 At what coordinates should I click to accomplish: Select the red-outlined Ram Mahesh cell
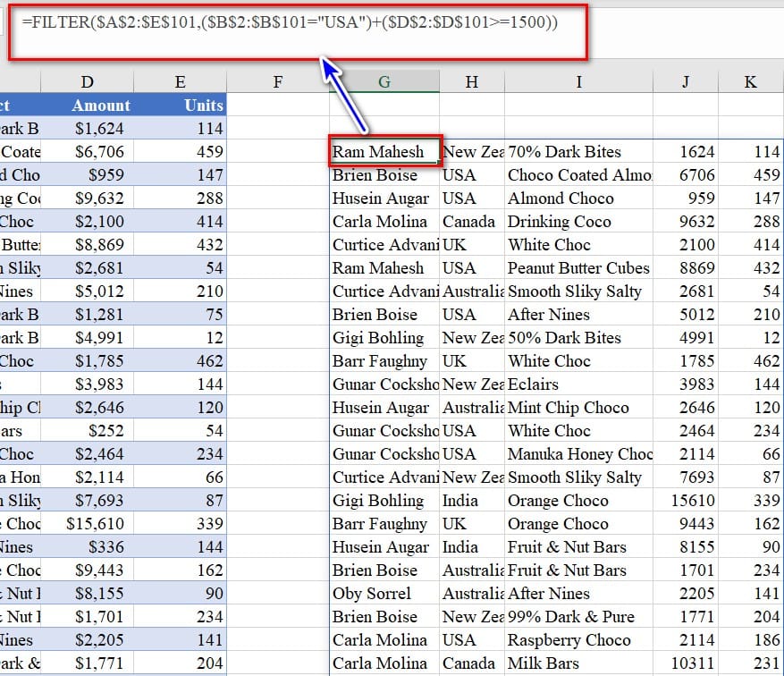coord(384,152)
